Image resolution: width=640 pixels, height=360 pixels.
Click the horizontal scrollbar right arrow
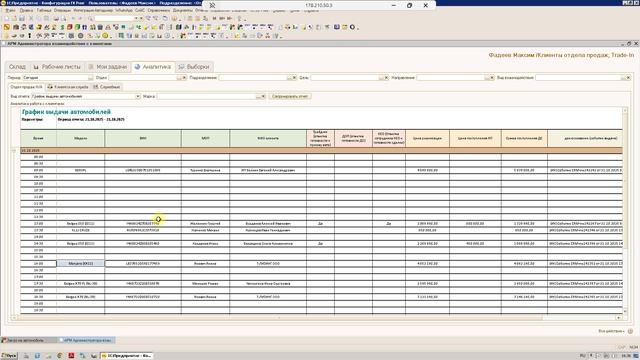point(618,318)
